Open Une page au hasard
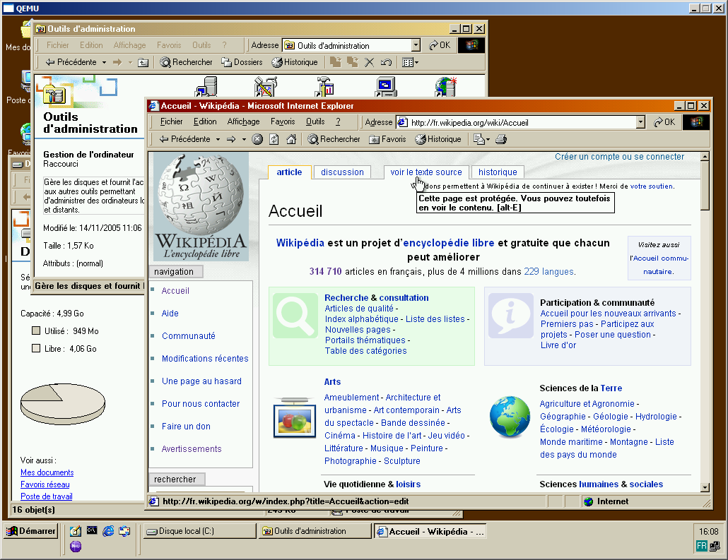 point(201,381)
